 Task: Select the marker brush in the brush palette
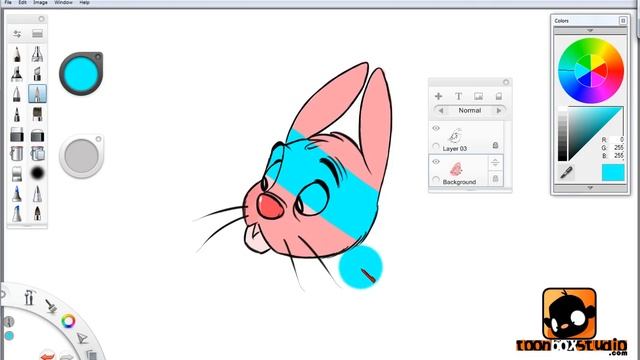pyautogui.click(x=17, y=74)
